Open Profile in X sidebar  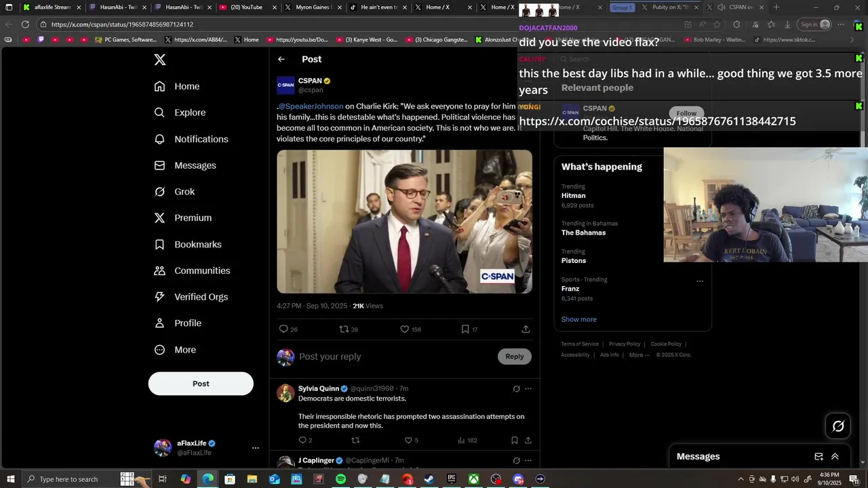coord(178,323)
